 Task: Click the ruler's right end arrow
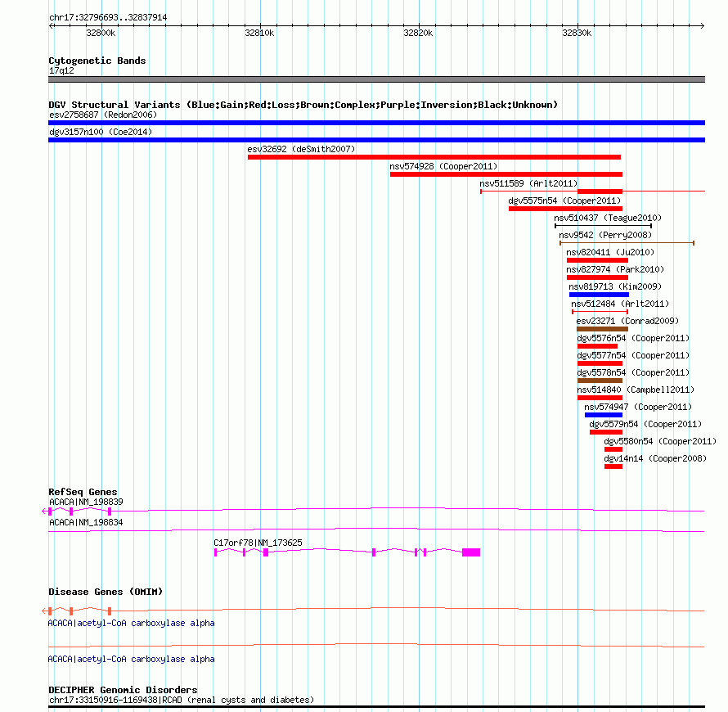703,25
